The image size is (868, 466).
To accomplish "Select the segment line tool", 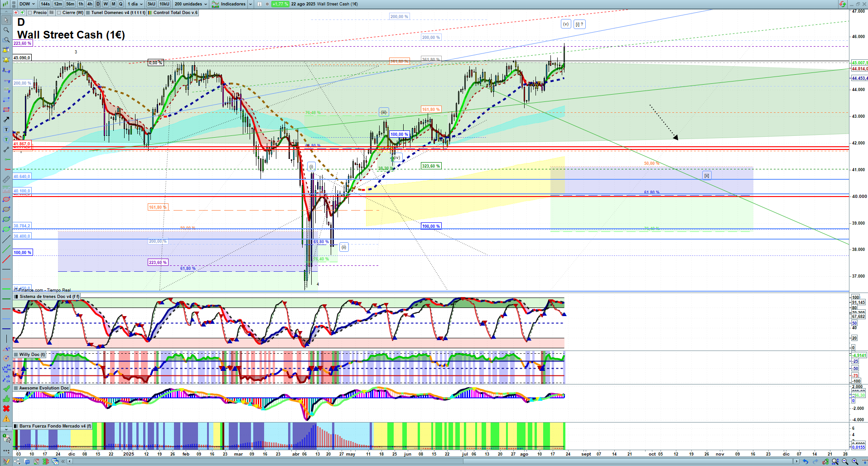I will (x=6, y=149).
